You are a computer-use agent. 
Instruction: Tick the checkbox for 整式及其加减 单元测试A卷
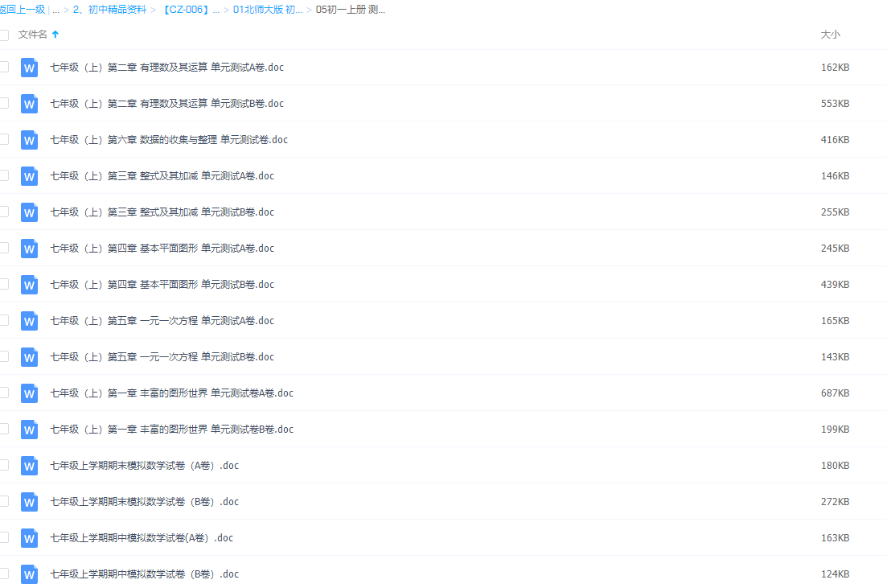pyautogui.click(x=5, y=175)
